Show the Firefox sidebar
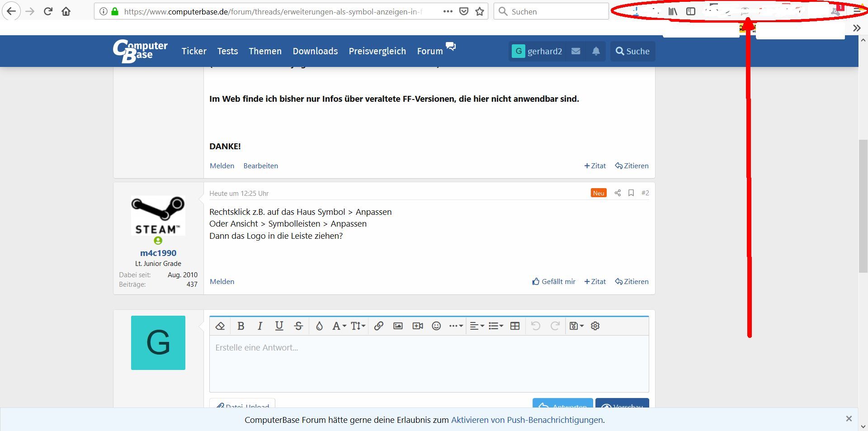The width and height of the screenshot is (868, 431). tap(691, 11)
